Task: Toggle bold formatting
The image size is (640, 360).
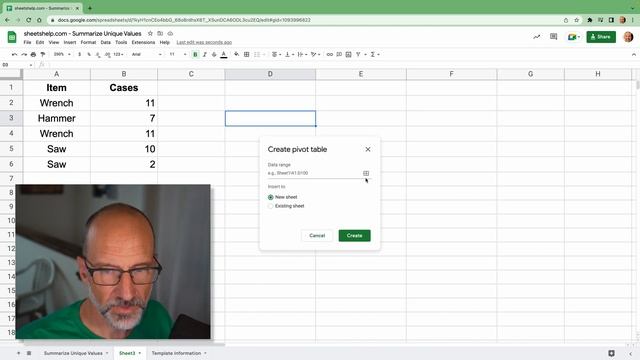Action: (x=195, y=54)
